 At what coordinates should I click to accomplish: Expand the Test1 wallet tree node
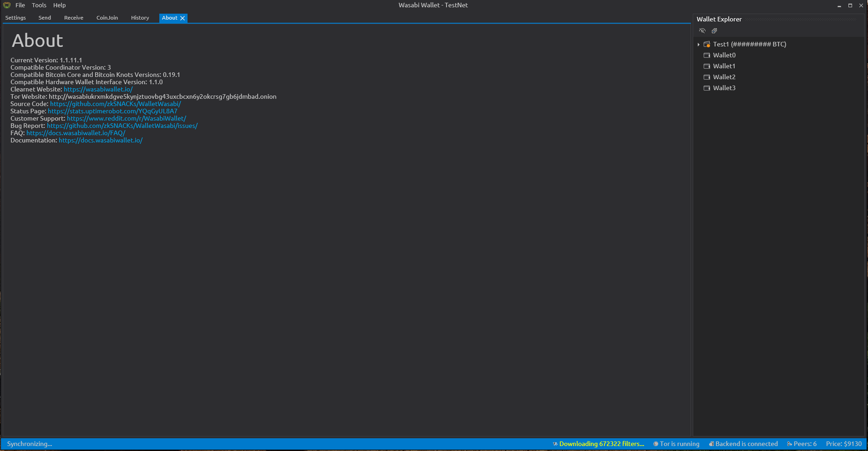[x=699, y=44]
